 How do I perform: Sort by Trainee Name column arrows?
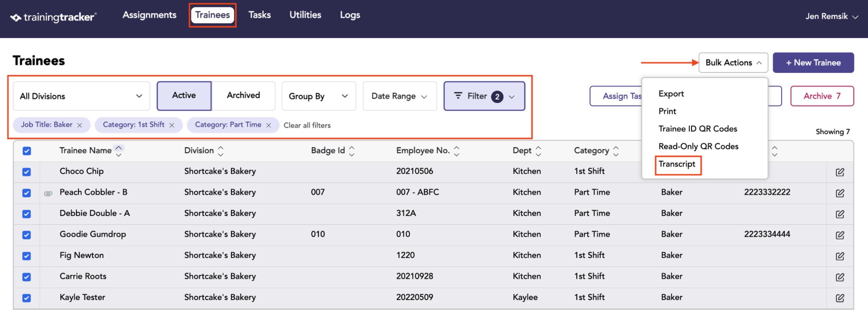(x=118, y=151)
